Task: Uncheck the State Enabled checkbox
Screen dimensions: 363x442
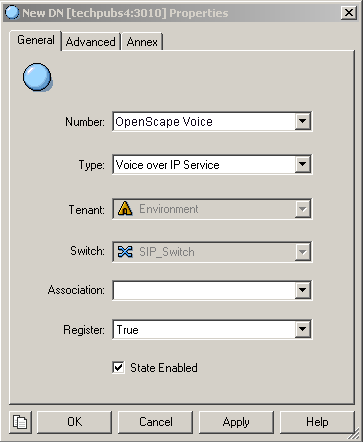Action: (x=118, y=368)
